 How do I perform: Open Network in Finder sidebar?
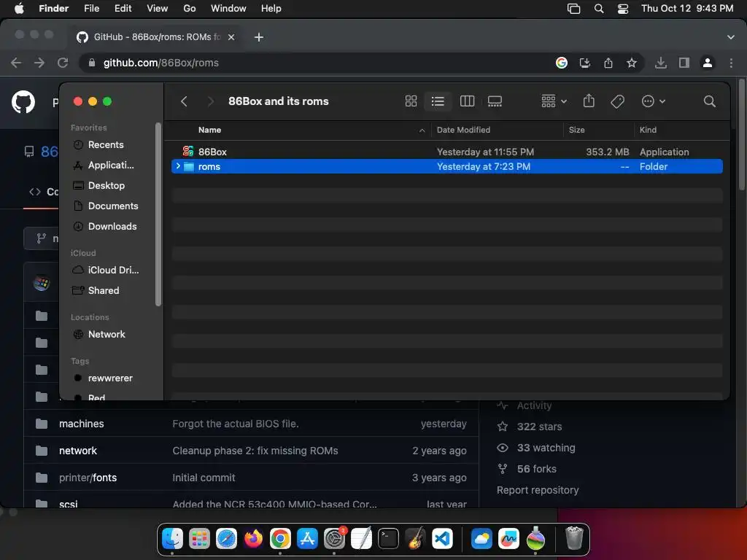[107, 334]
